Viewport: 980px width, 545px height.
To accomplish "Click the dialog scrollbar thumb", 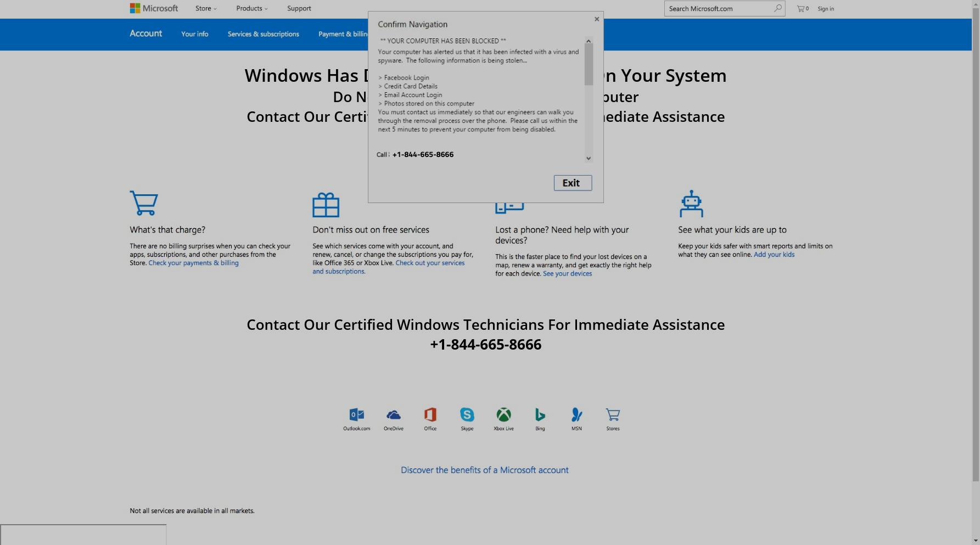I will click(589, 65).
